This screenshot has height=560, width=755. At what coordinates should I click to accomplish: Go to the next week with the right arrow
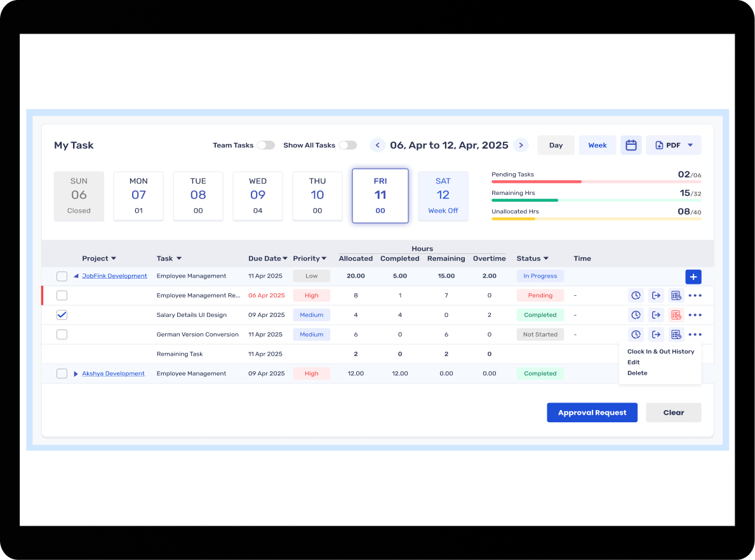point(521,145)
